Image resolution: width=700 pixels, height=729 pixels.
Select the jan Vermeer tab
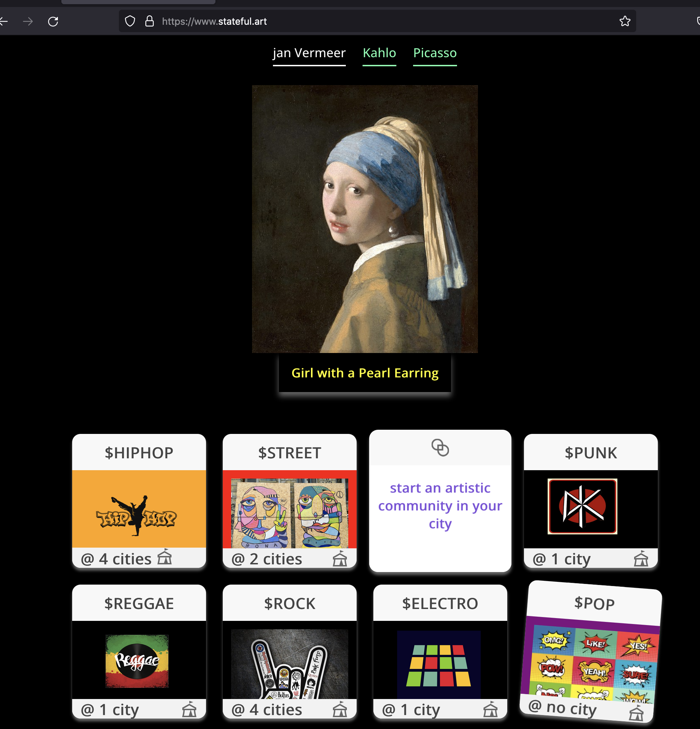[x=309, y=53]
